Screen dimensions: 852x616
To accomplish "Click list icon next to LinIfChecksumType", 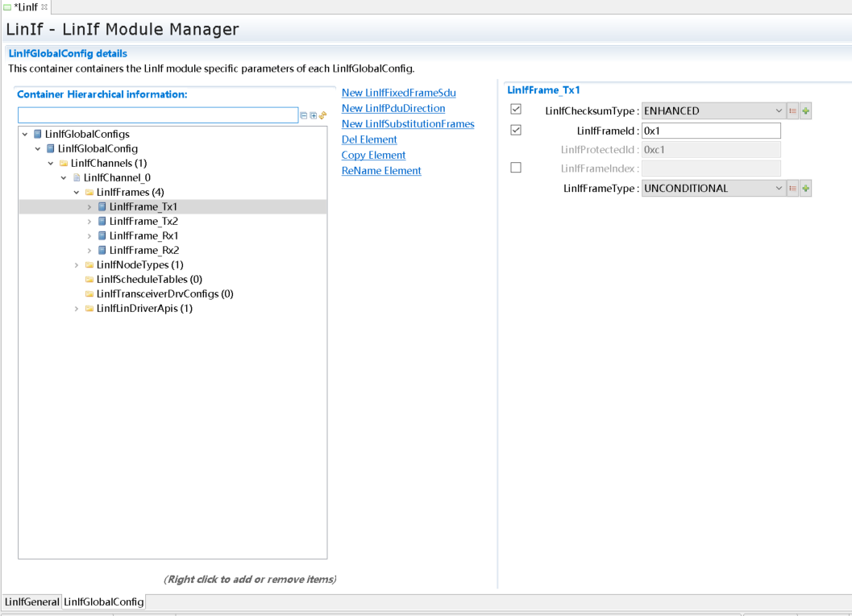I will [x=792, y=111].
